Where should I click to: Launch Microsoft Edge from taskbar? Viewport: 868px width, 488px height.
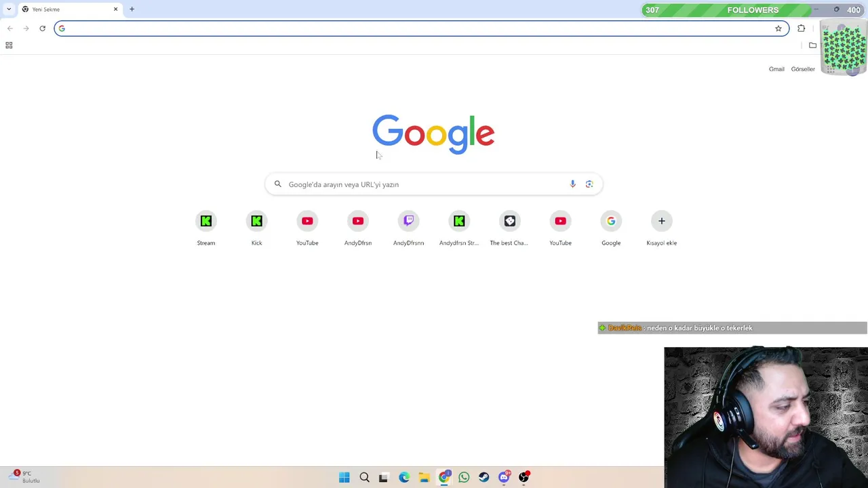click(404, 477)
